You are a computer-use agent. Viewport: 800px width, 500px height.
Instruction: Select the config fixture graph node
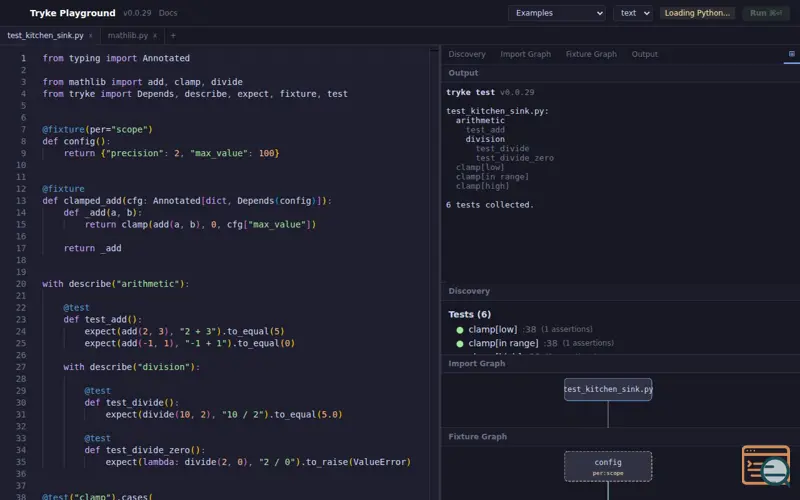pyautogui.click(x=608, y=466)
